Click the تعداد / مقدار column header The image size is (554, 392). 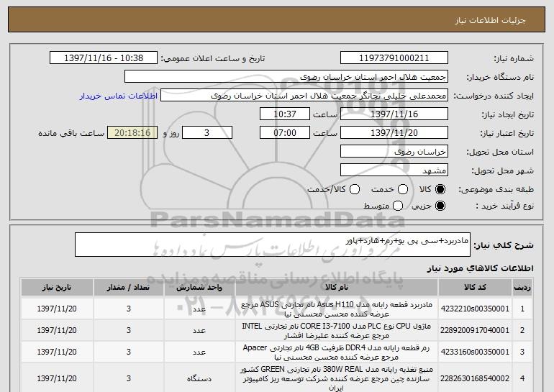pyautogui.click(x=129, y=288)
